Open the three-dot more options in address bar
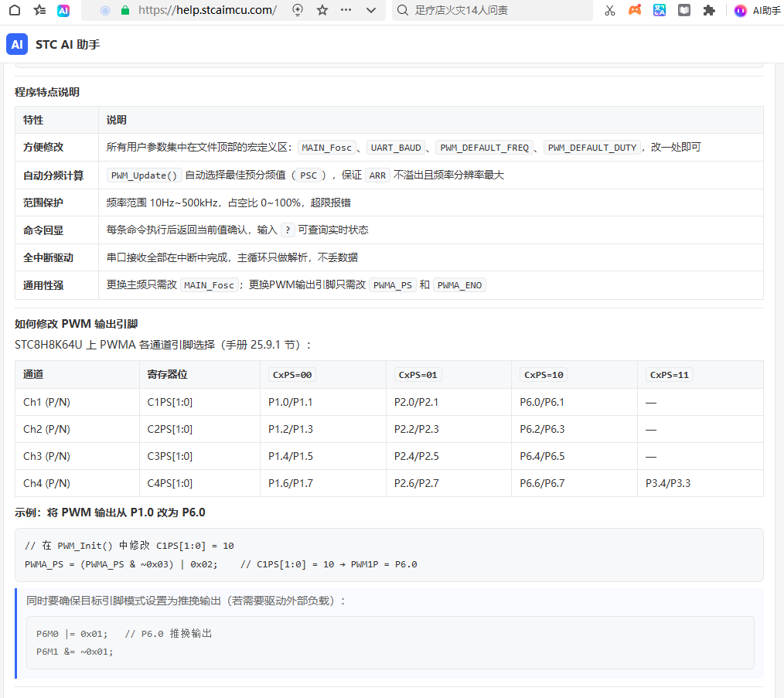The width and height of the screenshot is (784, 698). click(346, 10)
